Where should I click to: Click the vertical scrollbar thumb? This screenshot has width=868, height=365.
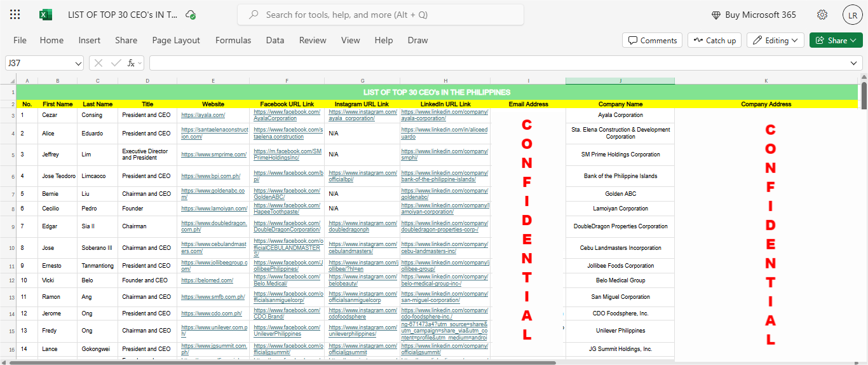[863, 95]
